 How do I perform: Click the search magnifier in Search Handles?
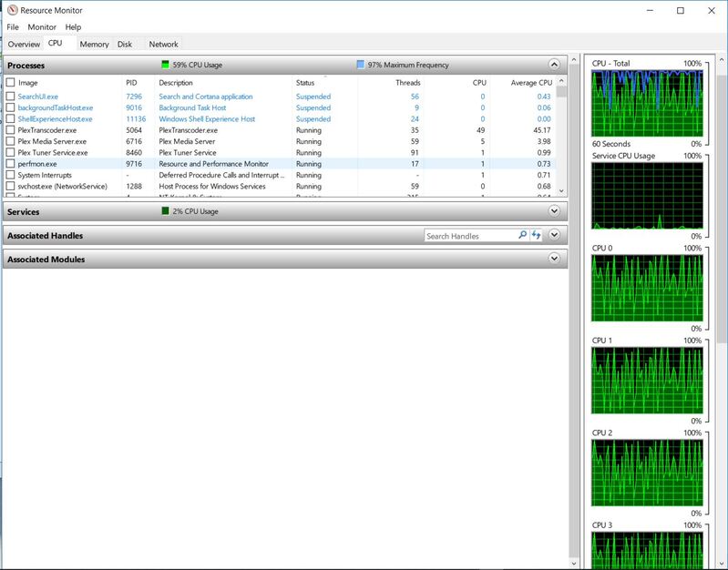point(522,235)
